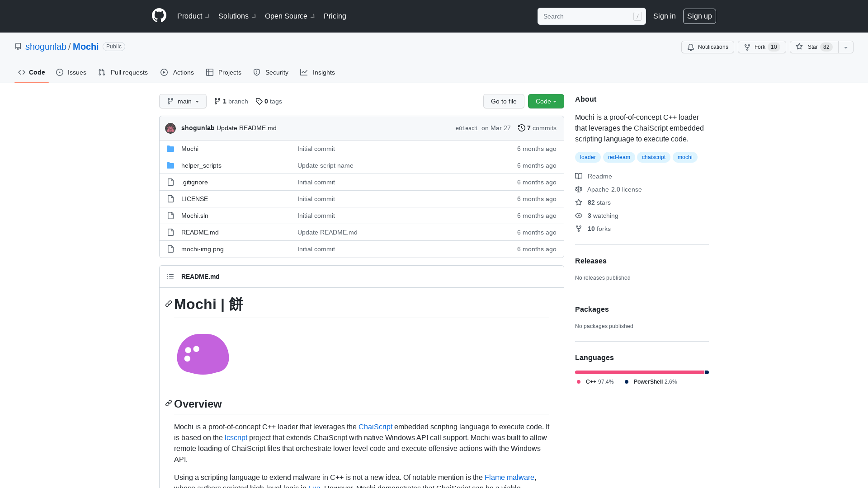Star the repository with Star button
This screenshot has width=868, height=488.
[814, 47]
